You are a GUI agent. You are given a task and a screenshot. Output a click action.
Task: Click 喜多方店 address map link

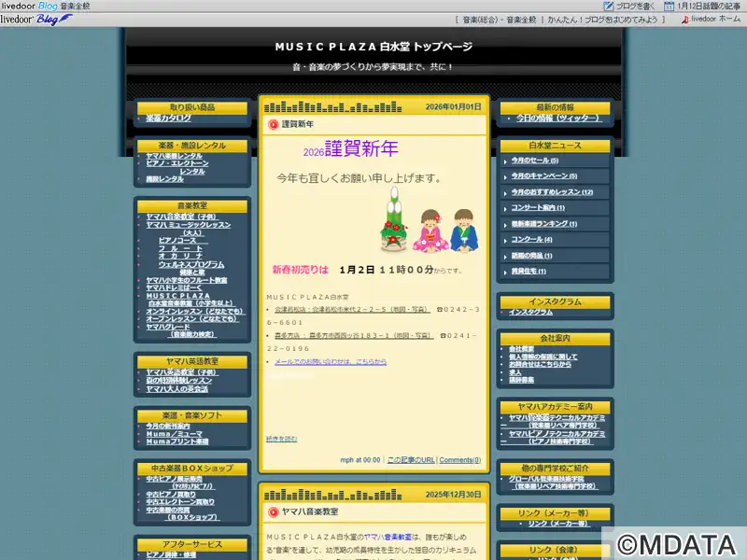pyautogui.click(x=354, y=336)
